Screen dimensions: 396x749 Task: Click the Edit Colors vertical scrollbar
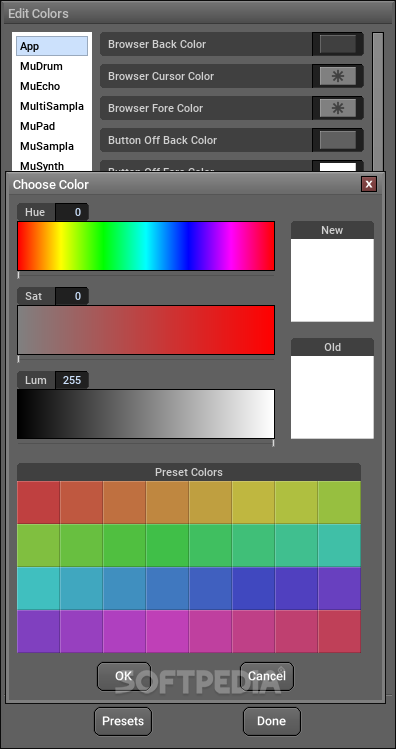pyautogui.click(x=378, y=101)
